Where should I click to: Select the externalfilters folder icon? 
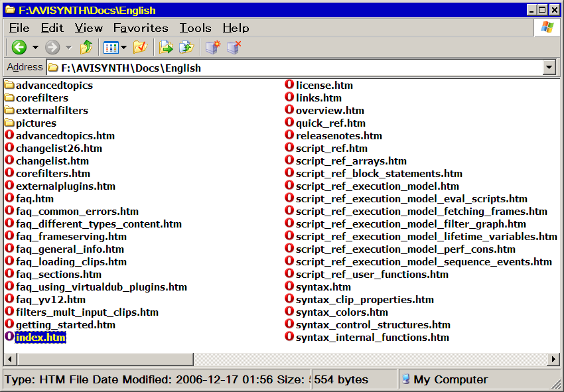coord(9,110)
